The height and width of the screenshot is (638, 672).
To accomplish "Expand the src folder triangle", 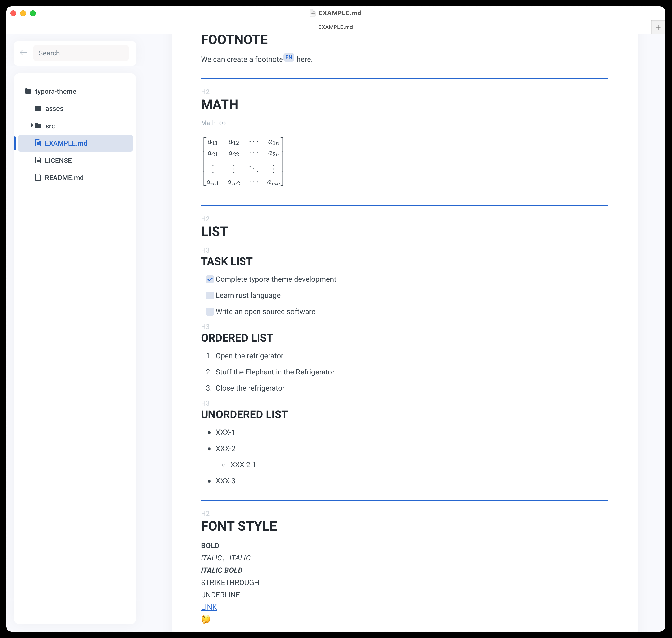I will click(x=32, y=125).
